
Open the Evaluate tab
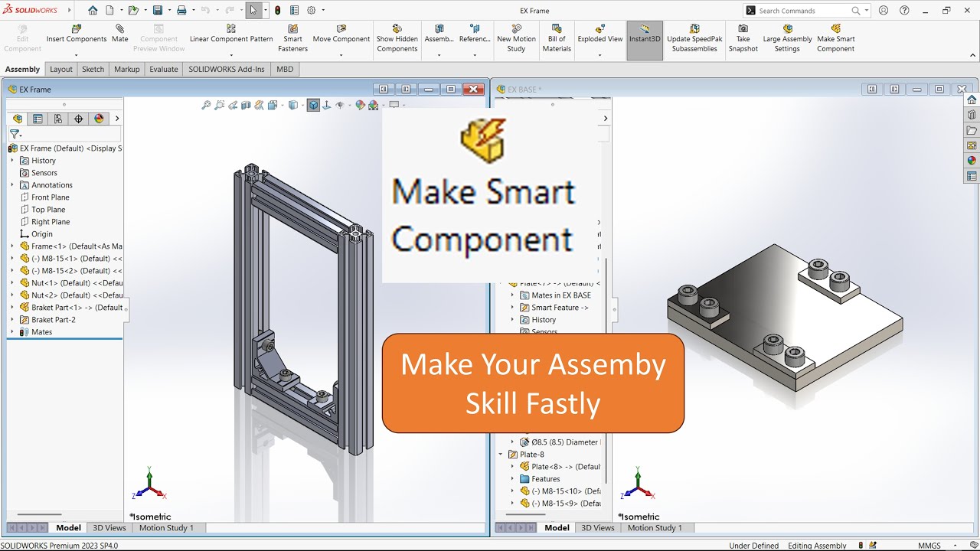(164, 69)
